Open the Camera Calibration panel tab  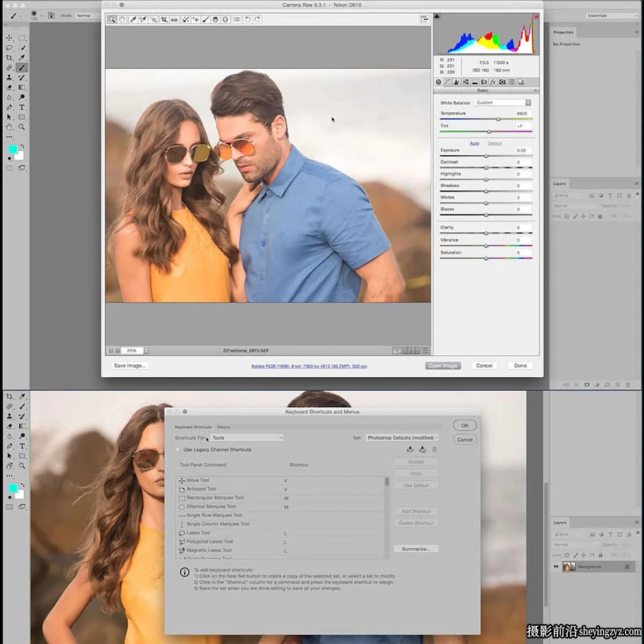click(x=502, y=82)
